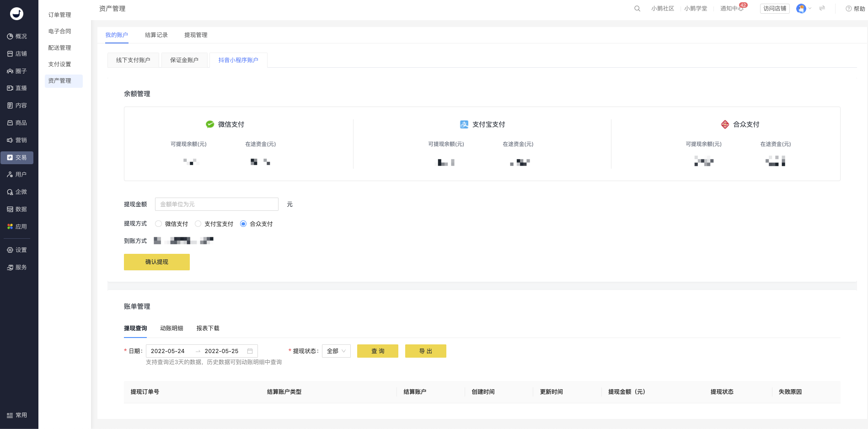Open 用户 users icon in sidebar
868x429 pixels.
[10, 174]
